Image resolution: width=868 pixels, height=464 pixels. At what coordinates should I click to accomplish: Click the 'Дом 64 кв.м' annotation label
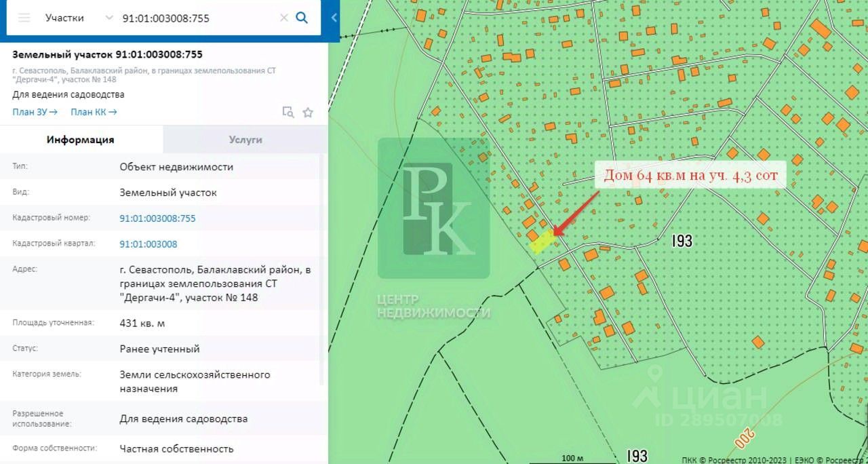[x=690, y=175]
